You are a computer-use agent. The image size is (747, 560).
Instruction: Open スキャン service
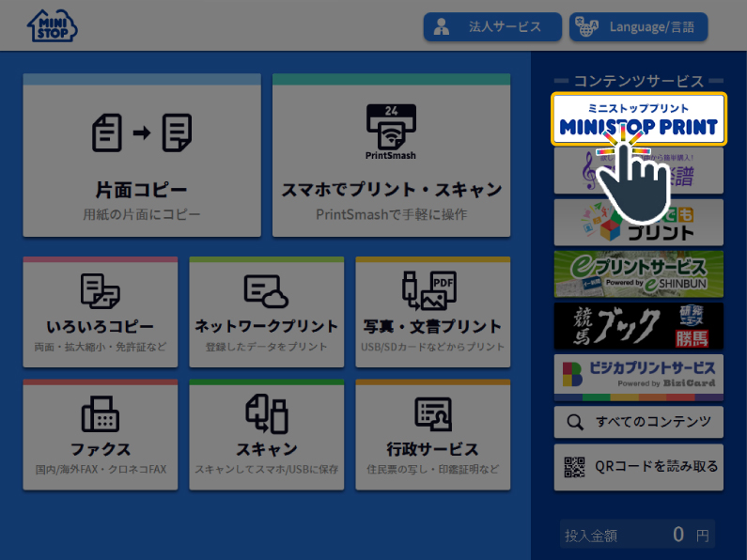pos(266,435)
